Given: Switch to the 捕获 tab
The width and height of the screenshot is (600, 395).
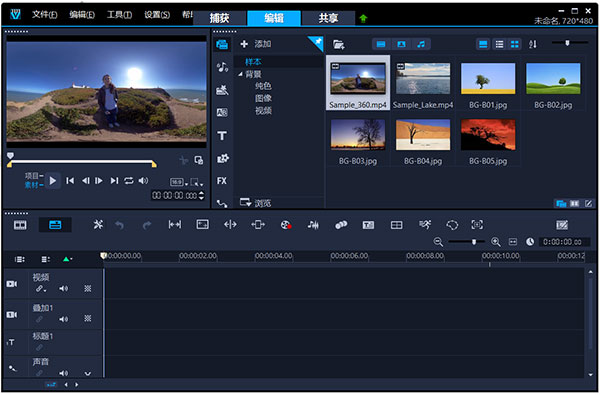Looking at the screenshot, I should click(220, 18).
